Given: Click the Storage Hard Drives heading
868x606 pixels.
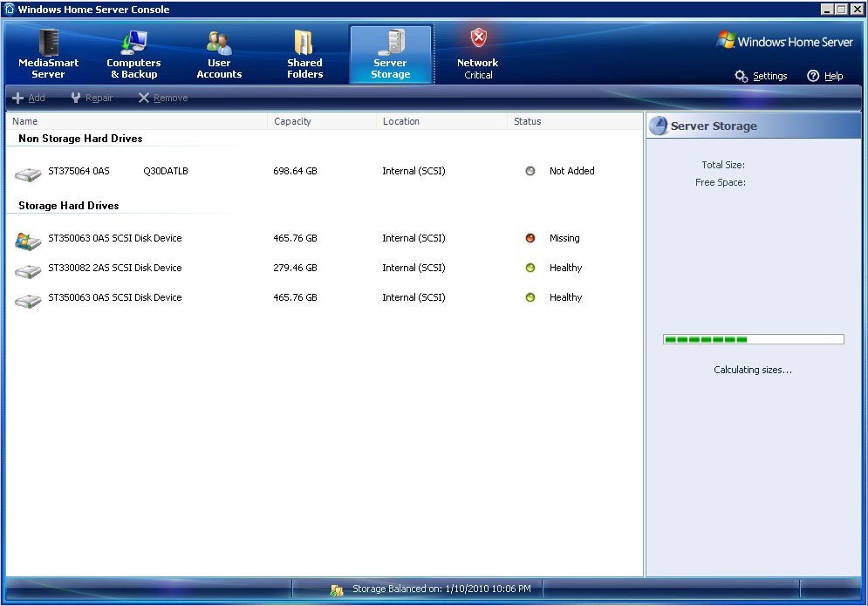Looking at the screenshot, I should pyautogui.click(x=69, y=205).
